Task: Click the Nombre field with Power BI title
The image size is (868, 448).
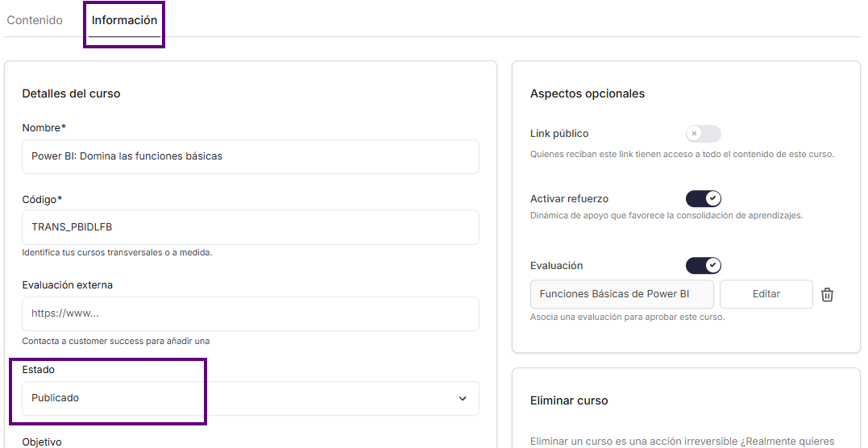Action: click(250, 156)
